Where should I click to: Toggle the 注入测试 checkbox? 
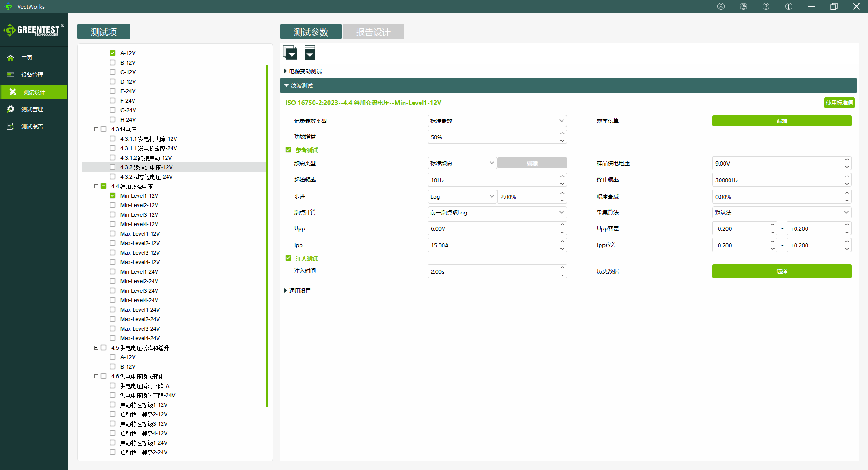coord(288,258)
